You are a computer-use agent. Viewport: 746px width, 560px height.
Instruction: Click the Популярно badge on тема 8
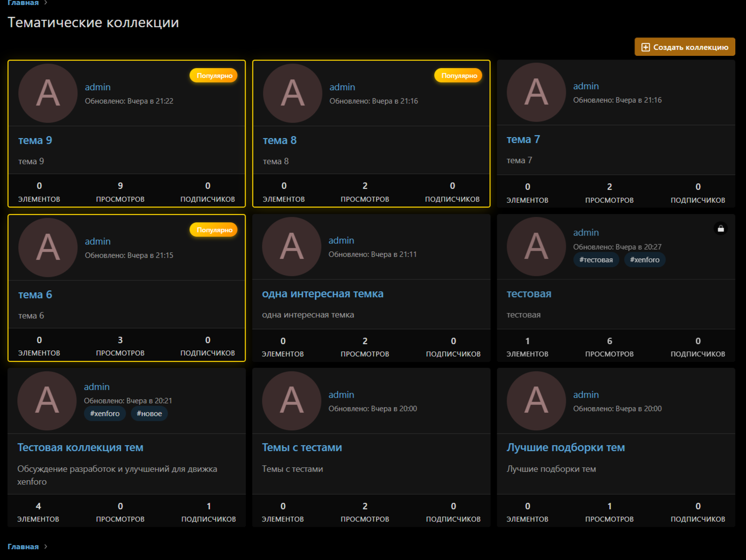[x=458, y=75]
